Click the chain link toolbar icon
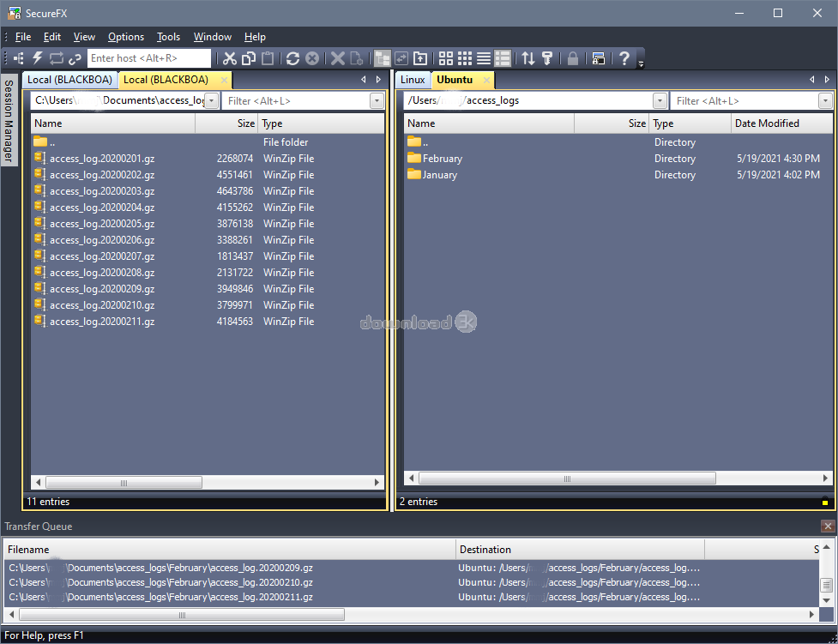The image size is (838, 644). pos(75,58)
